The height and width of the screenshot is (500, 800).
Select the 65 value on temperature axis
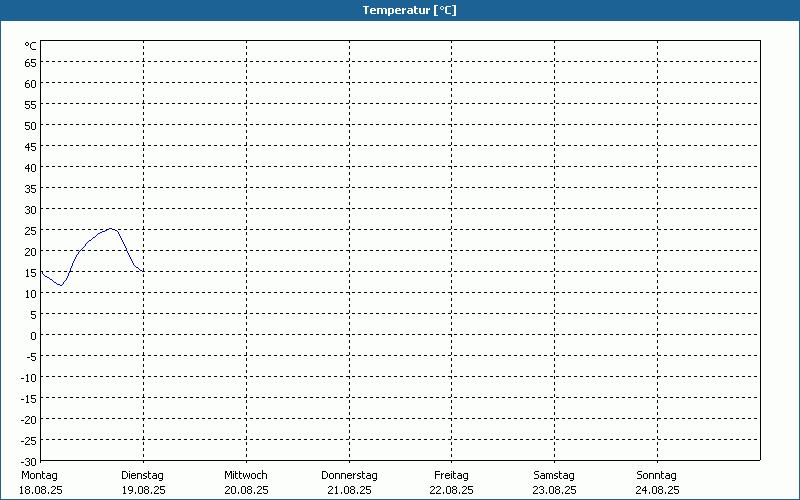(x=31, y=63)
